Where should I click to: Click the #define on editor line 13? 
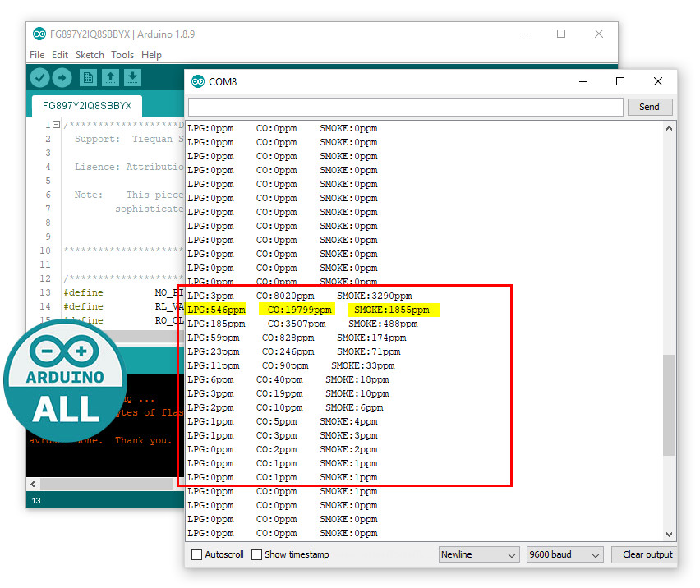point(84,292)
